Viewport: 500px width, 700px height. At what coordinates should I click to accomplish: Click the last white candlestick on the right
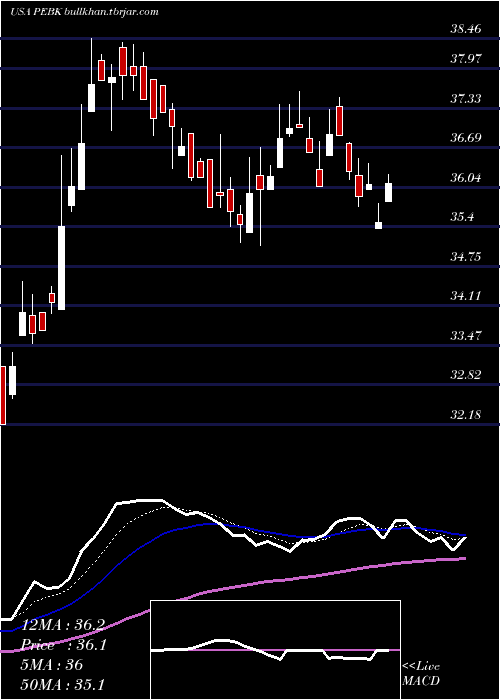[388, 192]
